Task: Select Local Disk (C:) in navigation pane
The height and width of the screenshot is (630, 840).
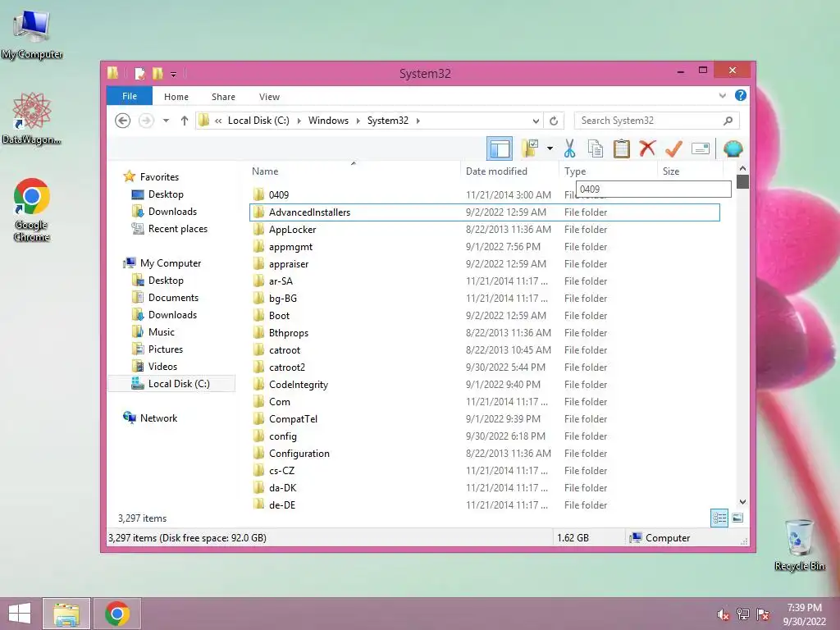Action: tap(171, 384)
